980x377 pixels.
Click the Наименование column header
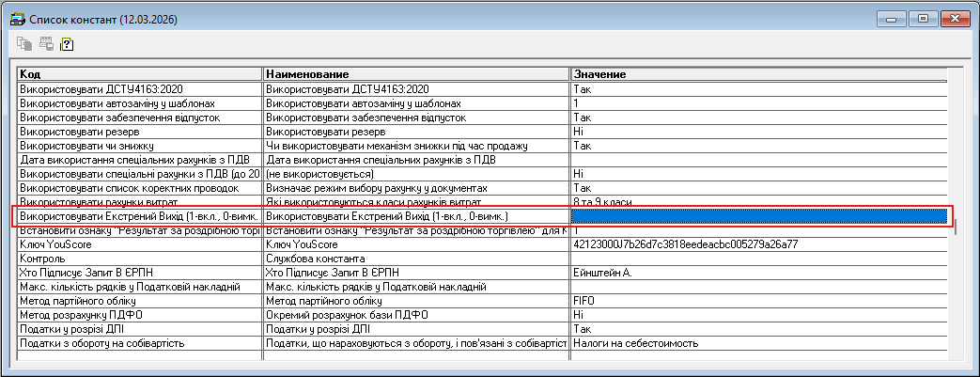pos(415,73)
